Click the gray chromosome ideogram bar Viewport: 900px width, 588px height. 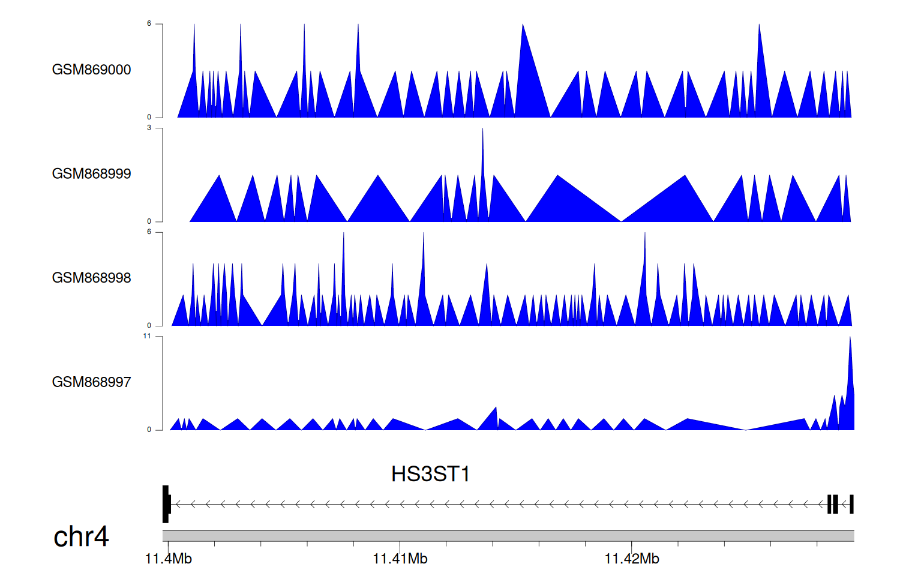coord(508,535)
